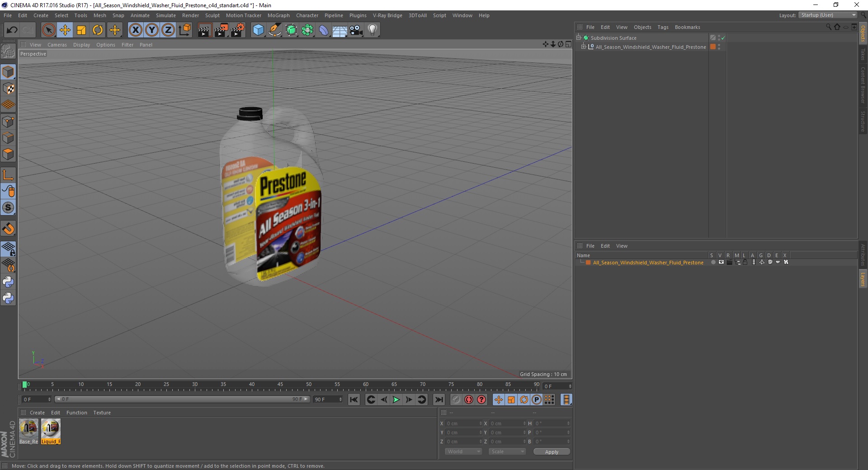Enable Snap toggle

tap(9, 229)
